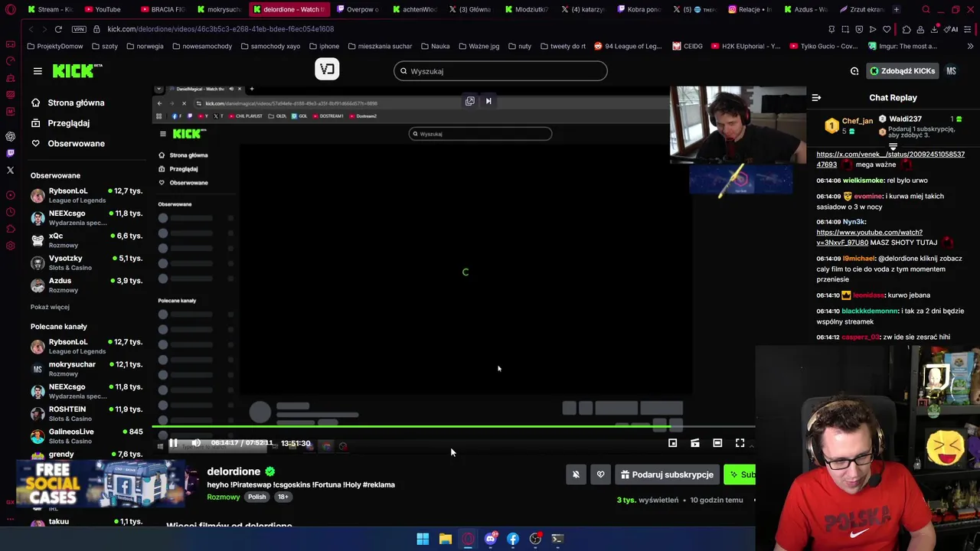Image resolution: width=980 pixels, height=551 pixels.
Task: Open the clips icon beside Zdobądź KICKs
Action: [x=854, y=71]
